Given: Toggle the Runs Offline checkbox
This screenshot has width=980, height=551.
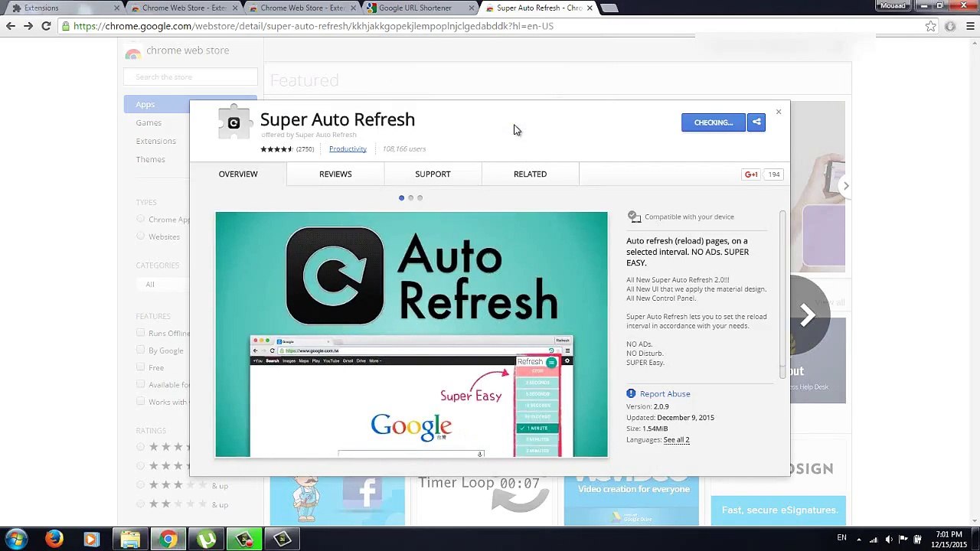Looking at the screenshot, I should click(140, 333).
